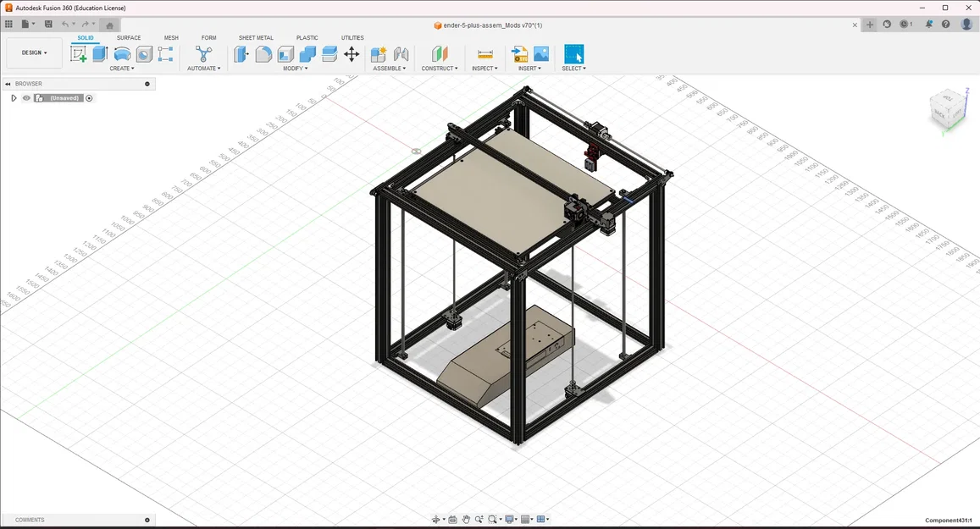Click the Insert Derive icon
The image size is (980, 529).
[519, 54]
